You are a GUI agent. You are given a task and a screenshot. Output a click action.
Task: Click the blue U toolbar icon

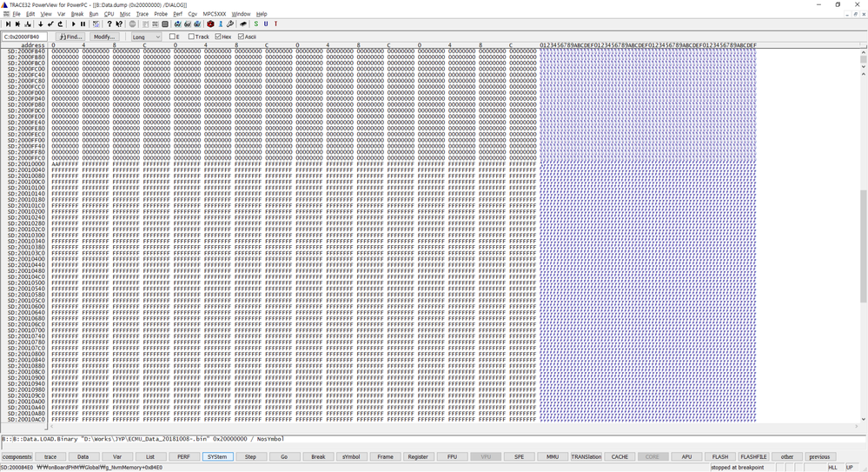[266, 23]
